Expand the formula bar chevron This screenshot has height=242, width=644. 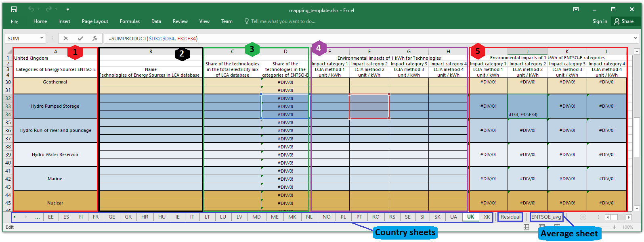pyautogui.click(x=636, y=38)
